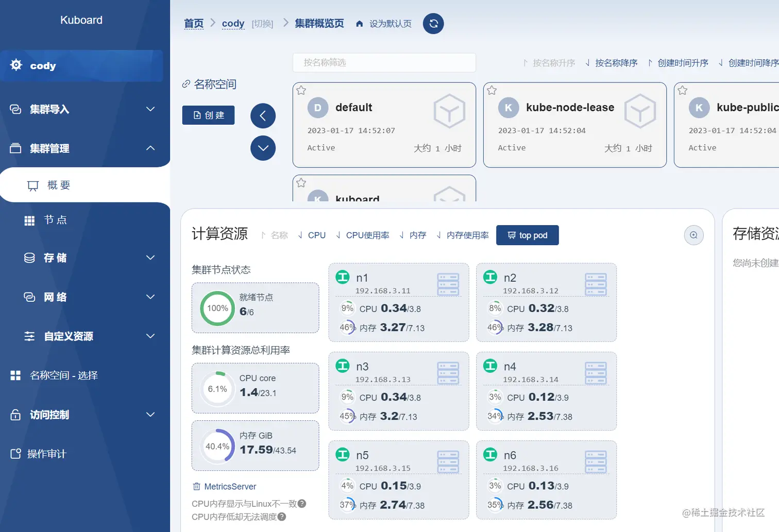779x532 pixels.
Task: Click help icon after CPU内存显示与Linux不一致
Action: [x=302, y=504]
